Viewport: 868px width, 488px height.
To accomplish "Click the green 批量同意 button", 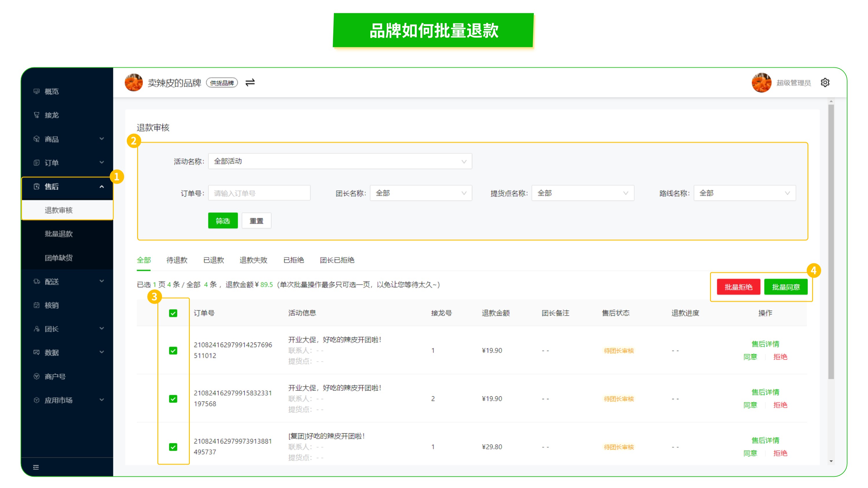I will (786, 287).
